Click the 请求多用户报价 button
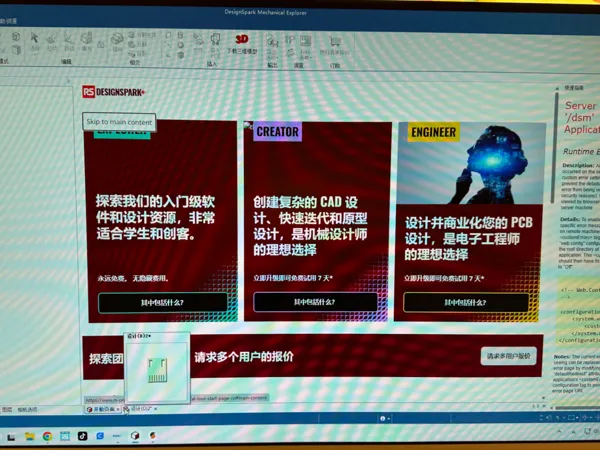 coord(509,356)
